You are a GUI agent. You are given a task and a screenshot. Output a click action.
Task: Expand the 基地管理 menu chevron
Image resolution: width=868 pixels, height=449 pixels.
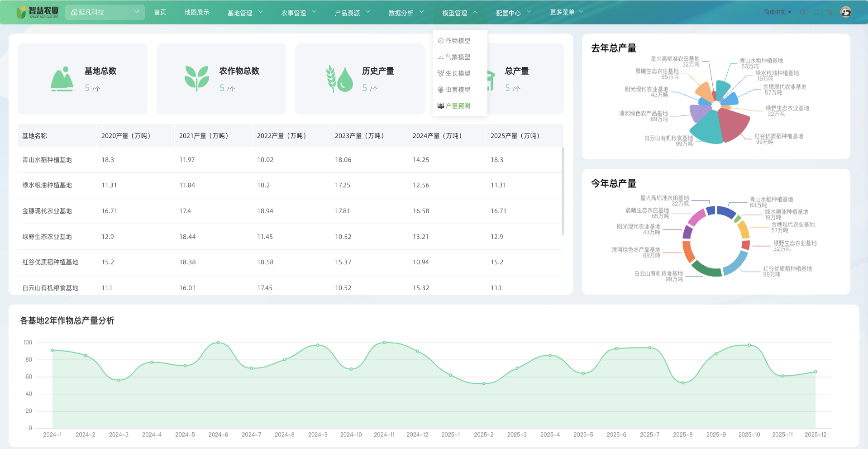coord(260,12)
